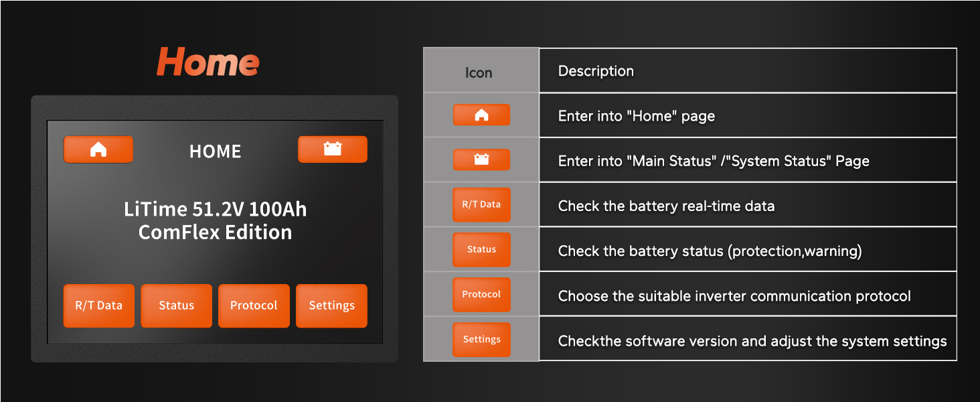Open Settings on the device screen

coord(331,306)
